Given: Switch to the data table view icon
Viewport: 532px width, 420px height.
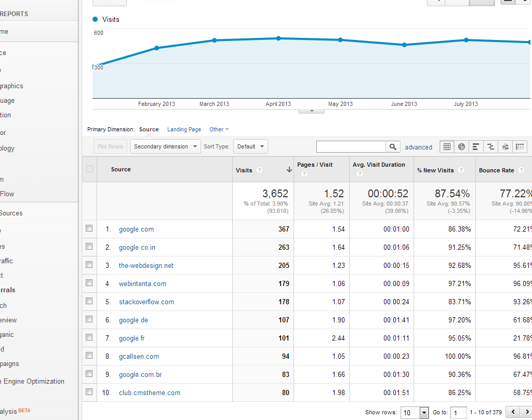Looking at the screenshot, I should point(446,147).
